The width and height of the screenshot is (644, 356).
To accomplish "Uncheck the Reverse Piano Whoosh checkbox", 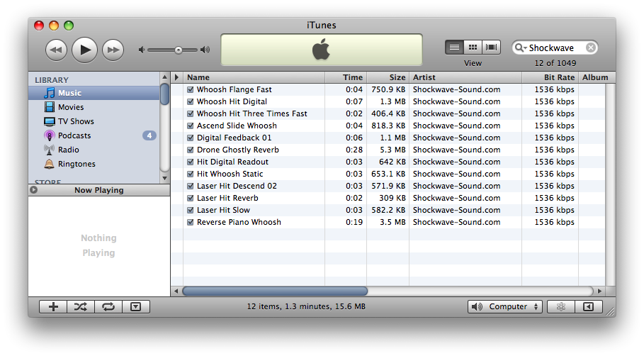I will (190, 223).
